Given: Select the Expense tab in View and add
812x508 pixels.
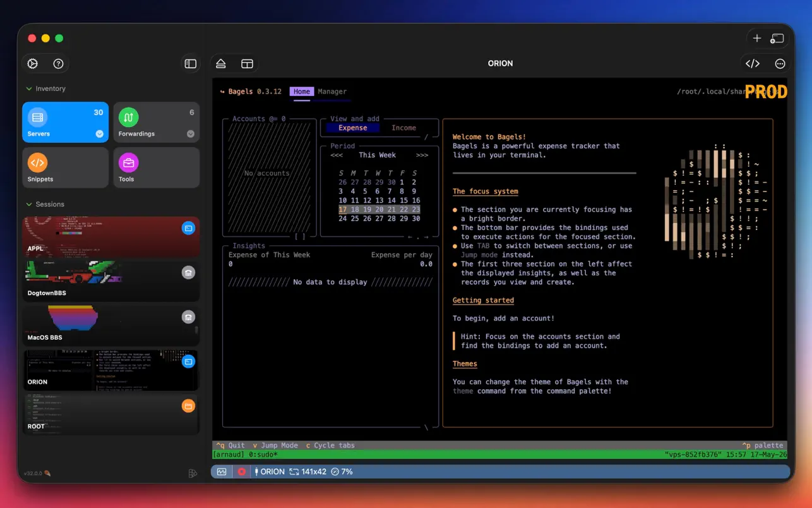Looking at the screenshot, I should point(352,128).
